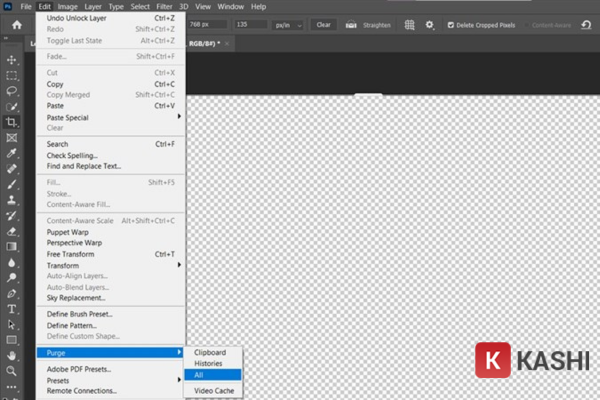This screenshot has width=600, height=400.
Task: Select the Rectangle shape tool
Action: [11, 340]
